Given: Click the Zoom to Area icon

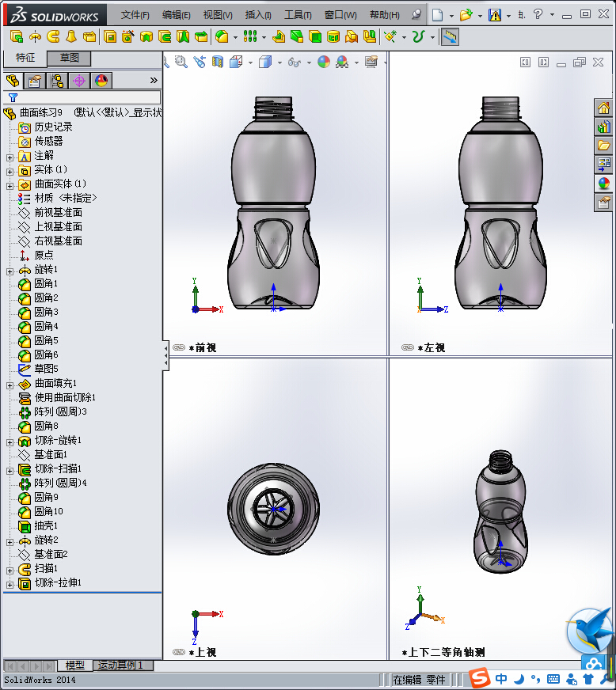Looking at the screenshot, I should (181, 62).
